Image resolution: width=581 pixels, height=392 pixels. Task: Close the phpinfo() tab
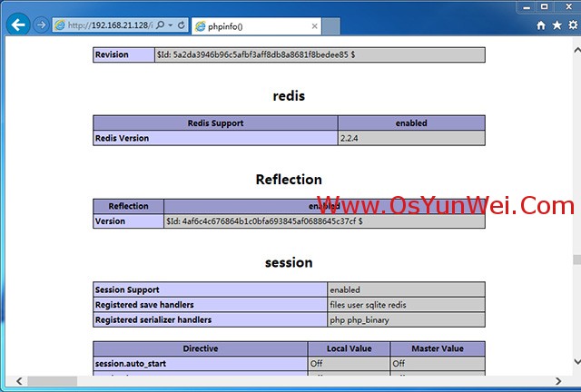pyautogui.click(x=315, y=26)
